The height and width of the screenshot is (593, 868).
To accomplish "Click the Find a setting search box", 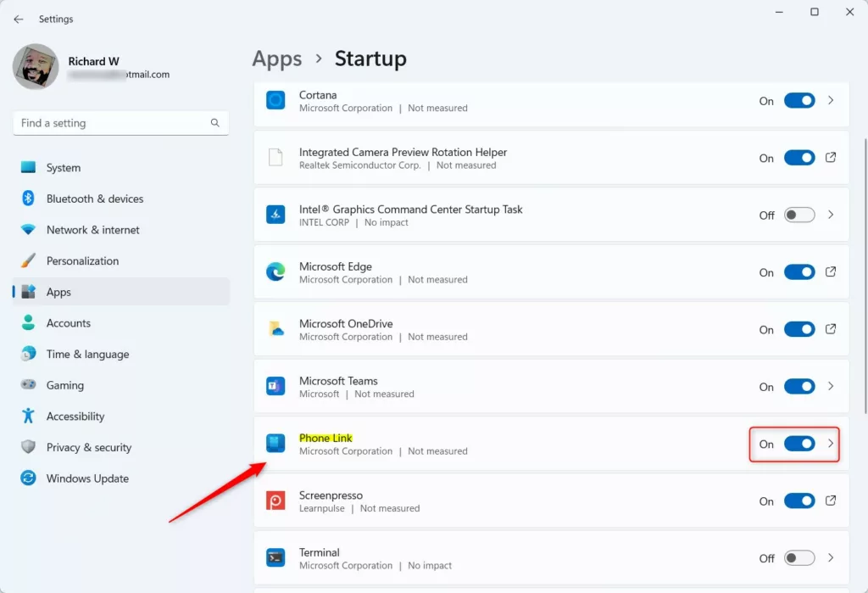I will [x=120, y=123].
